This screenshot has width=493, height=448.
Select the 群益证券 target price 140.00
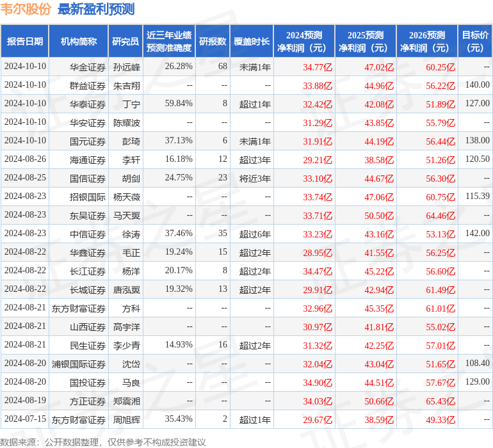(477, 85)
